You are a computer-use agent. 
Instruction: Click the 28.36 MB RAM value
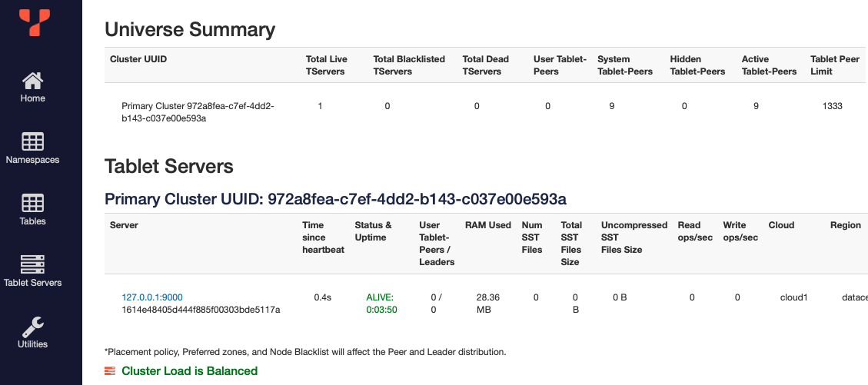[x=487, y=304]
